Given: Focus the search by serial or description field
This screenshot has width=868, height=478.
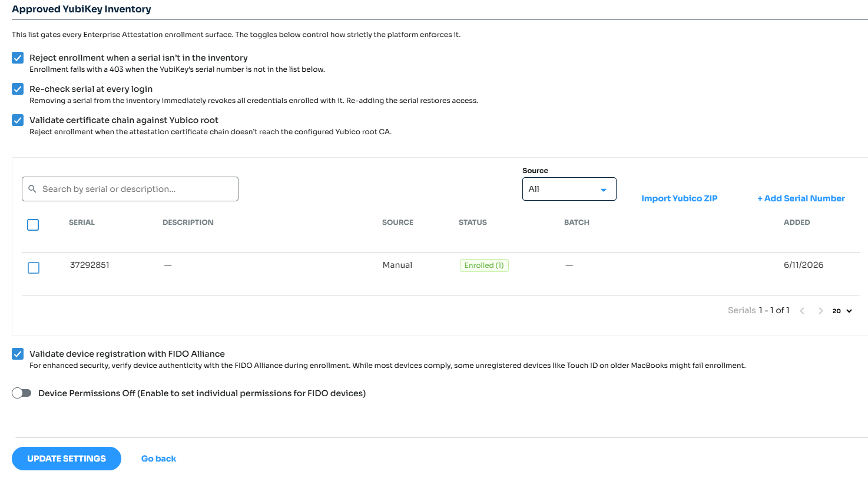Looking at the screenshot, I should pyautogui.click(x=130, y=189).
